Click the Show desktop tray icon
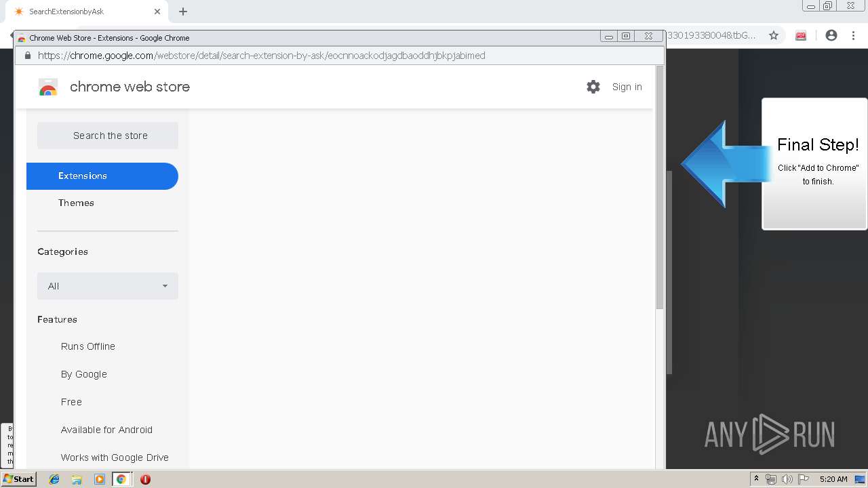This screenshot has height=488, width=868. (860, 479)
